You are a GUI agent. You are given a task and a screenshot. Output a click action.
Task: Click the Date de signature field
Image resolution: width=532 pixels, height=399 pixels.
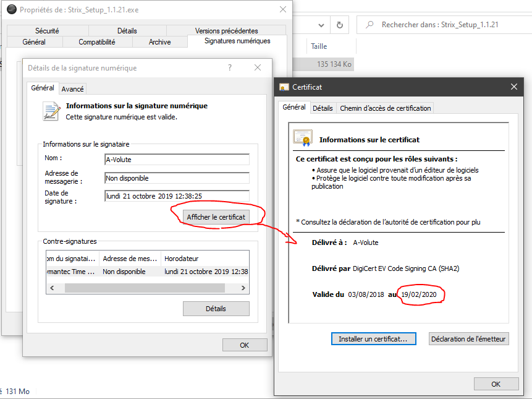[177, 196]
